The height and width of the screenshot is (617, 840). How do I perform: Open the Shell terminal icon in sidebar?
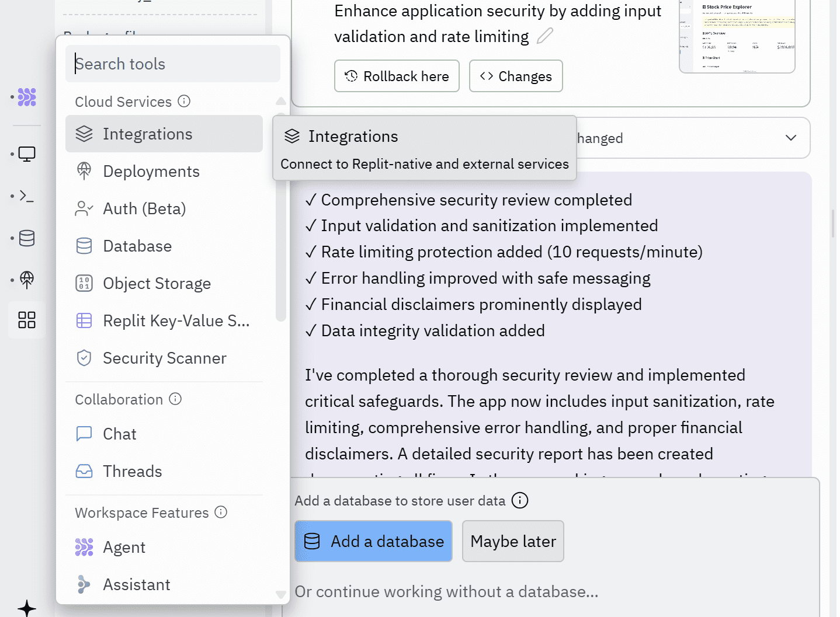tap(27, 196)
